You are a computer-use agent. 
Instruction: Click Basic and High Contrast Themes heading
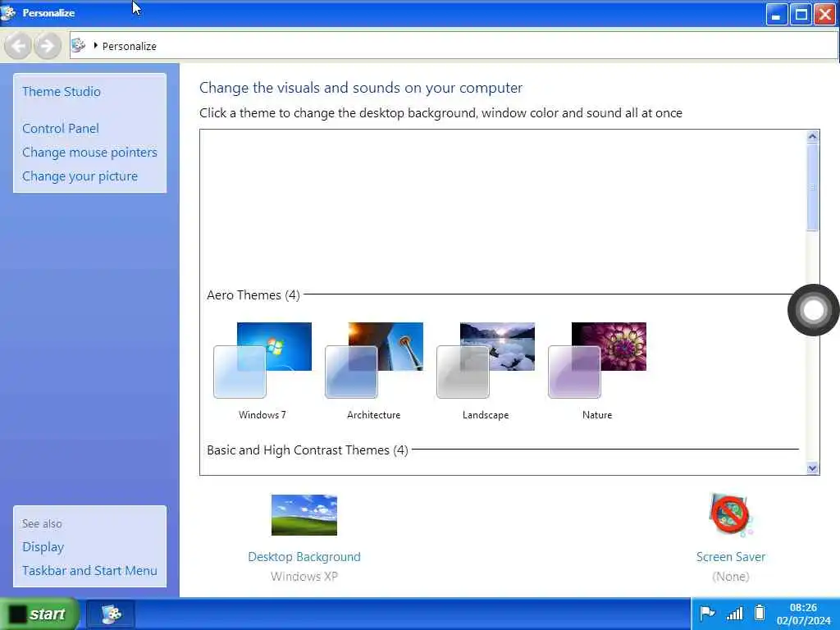tap(308, 450)
